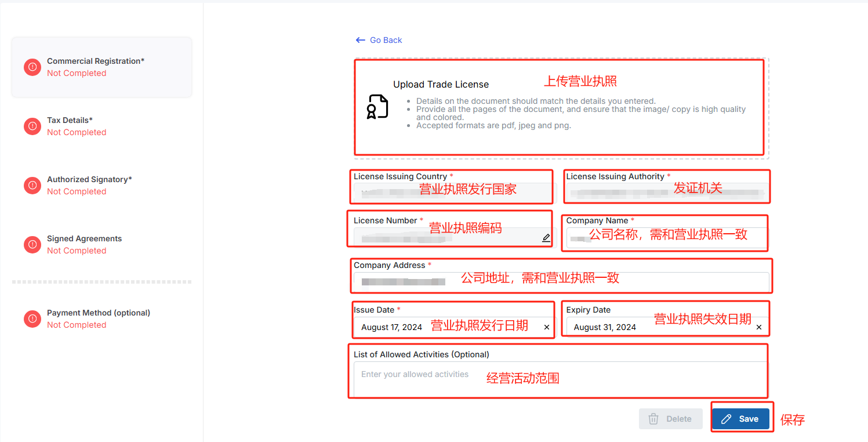Clear the Expiry Date with X
This screenshot has height=442, width=868.
point(758,328)
